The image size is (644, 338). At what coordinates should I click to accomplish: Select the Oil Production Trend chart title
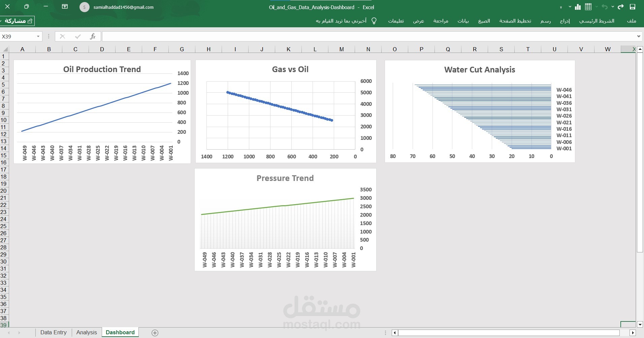click(102, 69)
